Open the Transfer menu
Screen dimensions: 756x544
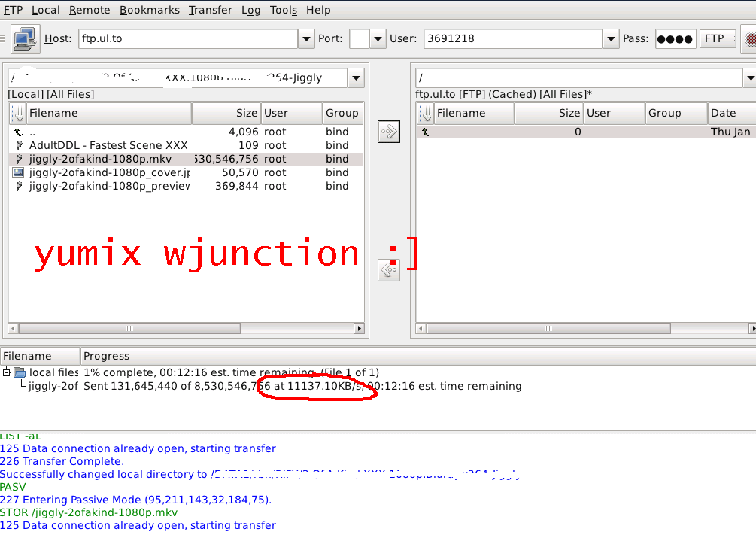210,10
